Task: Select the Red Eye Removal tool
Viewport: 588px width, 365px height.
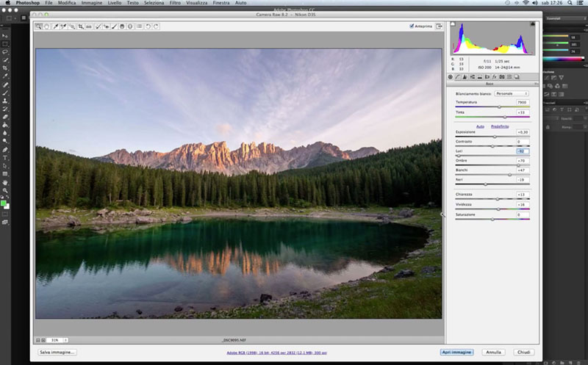Action: [x=106, y=26]
